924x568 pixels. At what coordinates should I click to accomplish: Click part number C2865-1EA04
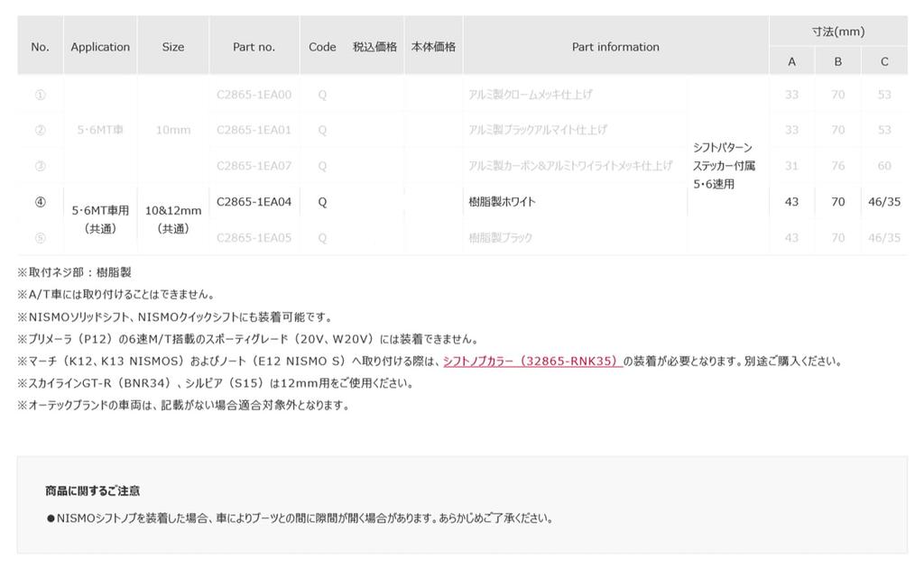click(254, 202)
